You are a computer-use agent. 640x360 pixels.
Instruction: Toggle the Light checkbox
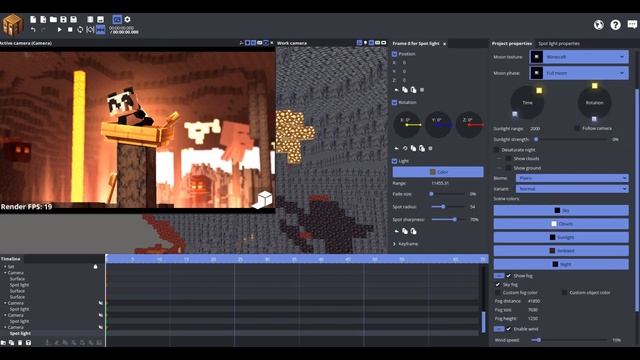(395, 161)
